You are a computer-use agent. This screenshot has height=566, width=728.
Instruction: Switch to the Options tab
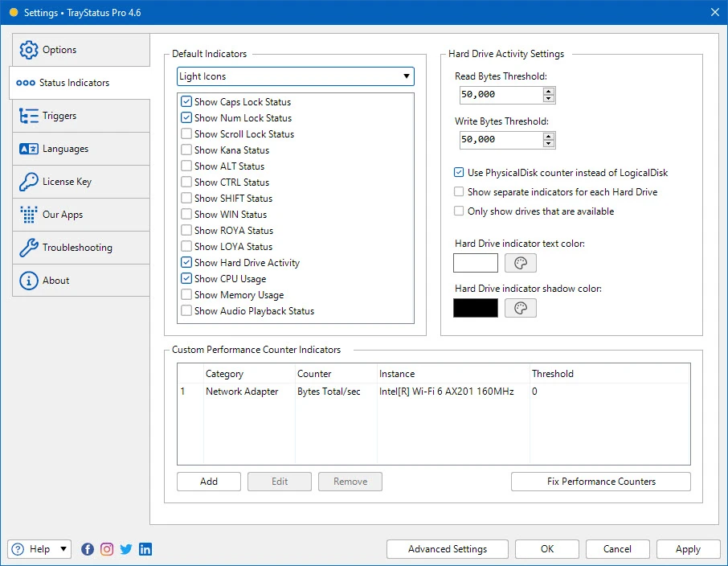[81, 50]
